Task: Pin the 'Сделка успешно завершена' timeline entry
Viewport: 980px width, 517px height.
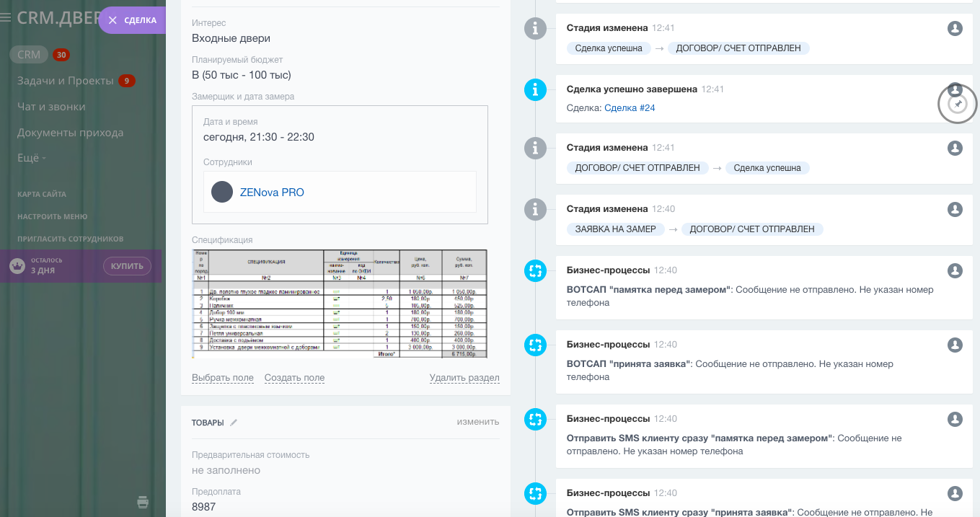Action: click(958, 105)
